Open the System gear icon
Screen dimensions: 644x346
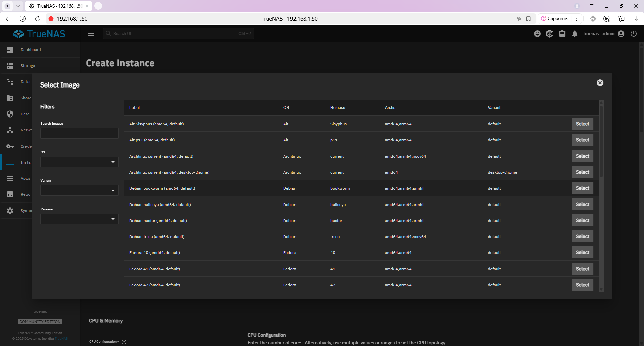click(x=10, y=211)
